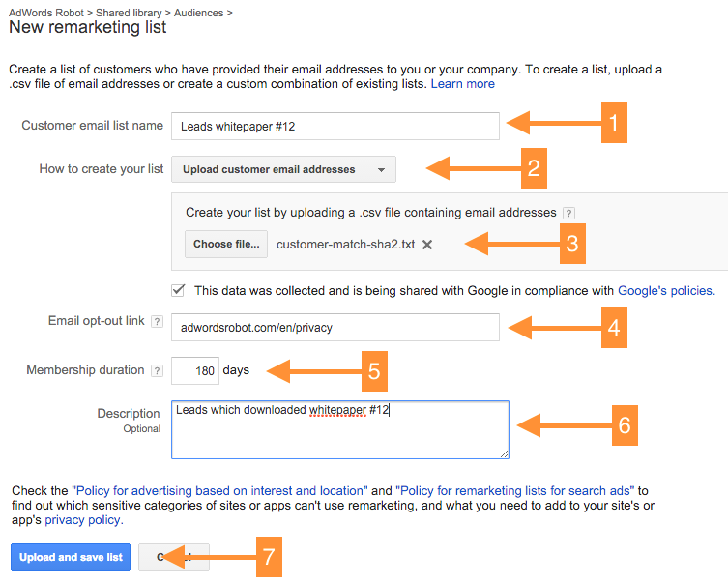Navigate to Audiences in the breadcrumb
728x584 pixels.
(198, 13)
